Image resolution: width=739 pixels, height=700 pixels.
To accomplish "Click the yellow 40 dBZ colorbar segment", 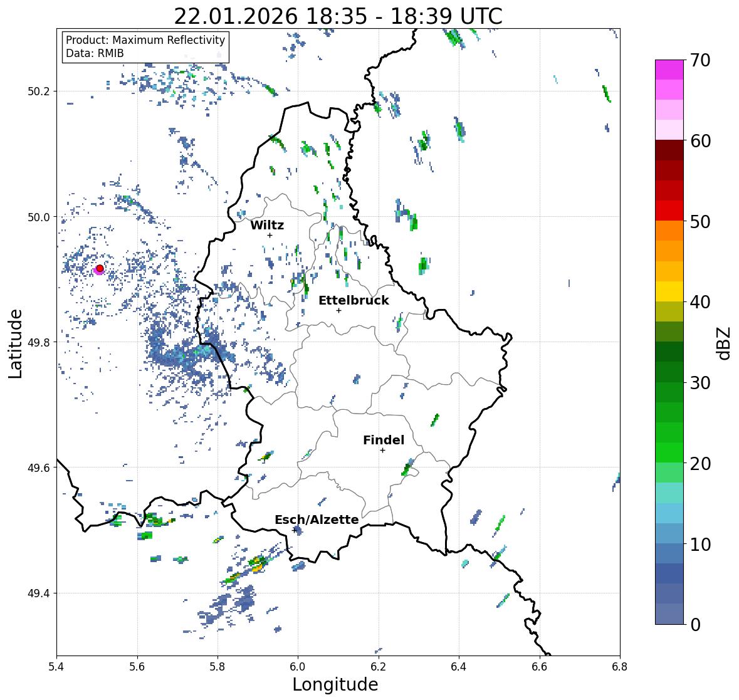I will tap(669, 291).
